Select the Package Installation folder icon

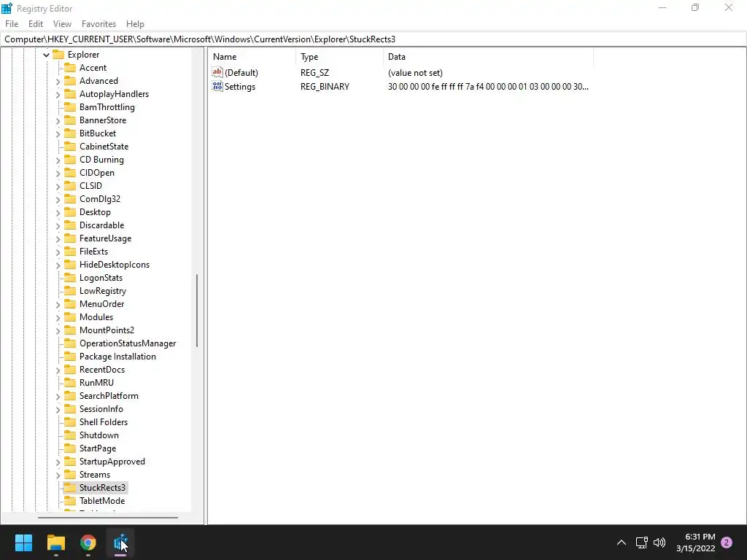coord(70,356)
